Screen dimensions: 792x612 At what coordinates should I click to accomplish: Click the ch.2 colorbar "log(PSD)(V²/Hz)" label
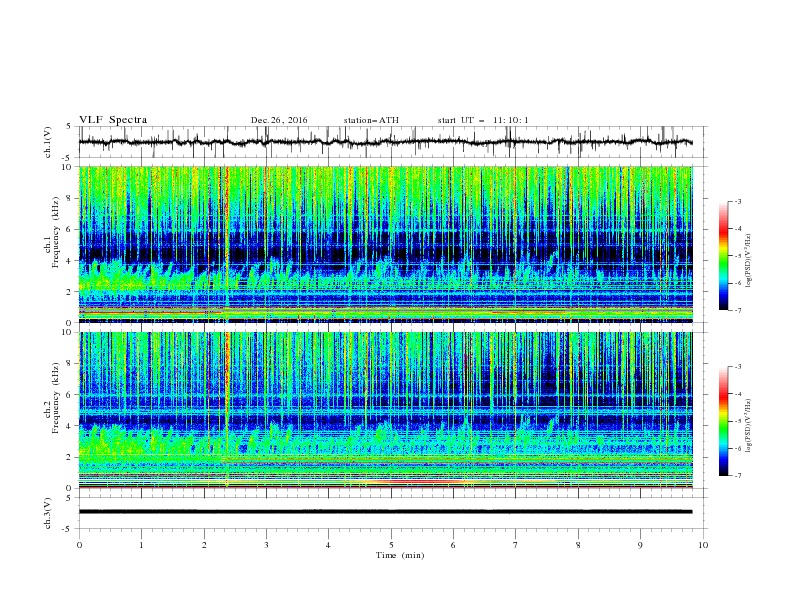(749, 426)
